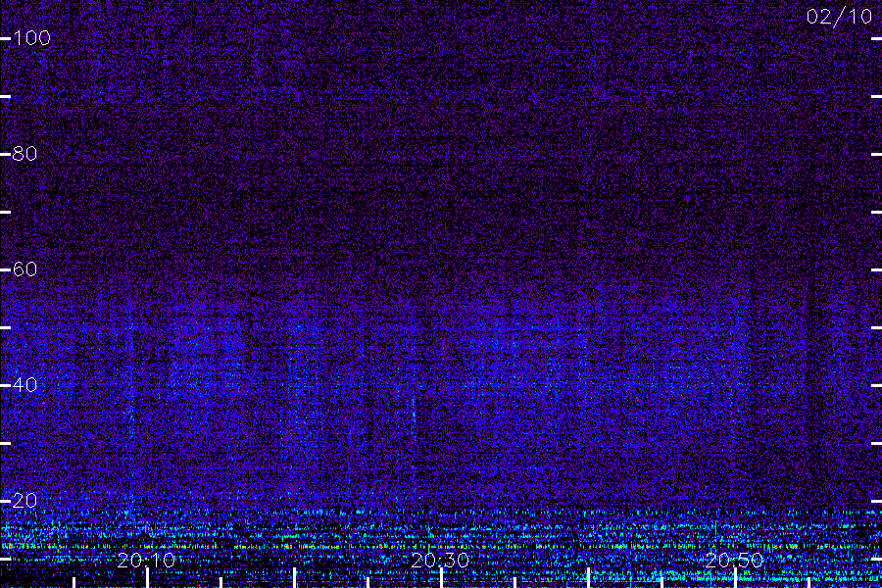The image size is (882, 588).
Task: Click the 60 frequency axis label
Action: point(24,269)
